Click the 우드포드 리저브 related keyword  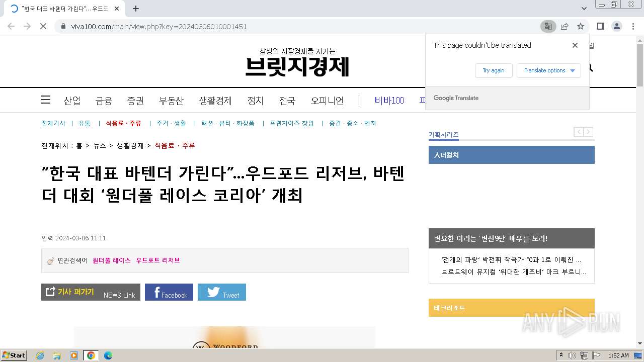158,260
